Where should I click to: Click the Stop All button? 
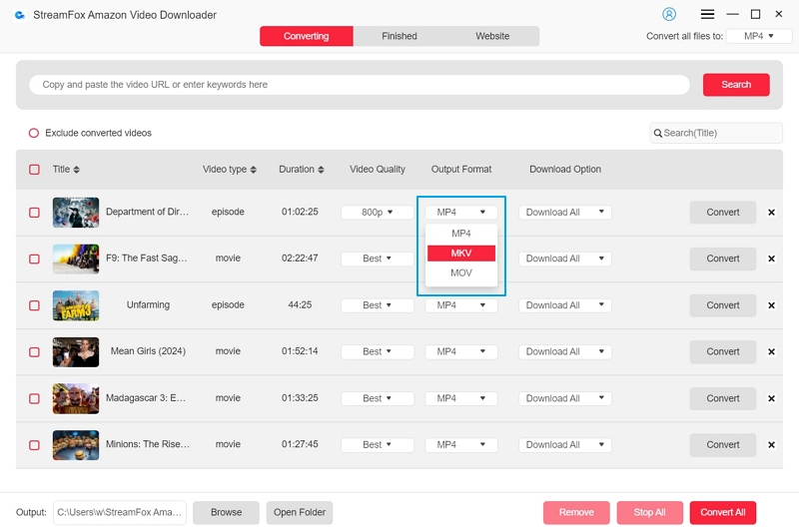point(650,513)
